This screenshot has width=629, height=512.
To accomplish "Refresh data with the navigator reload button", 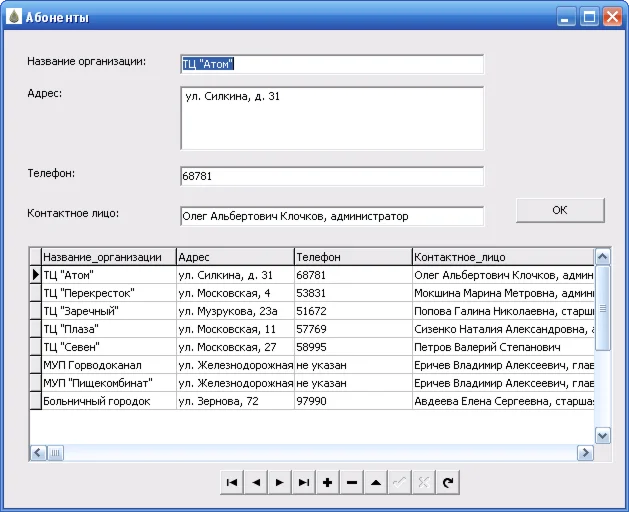I will pos(448,482).
